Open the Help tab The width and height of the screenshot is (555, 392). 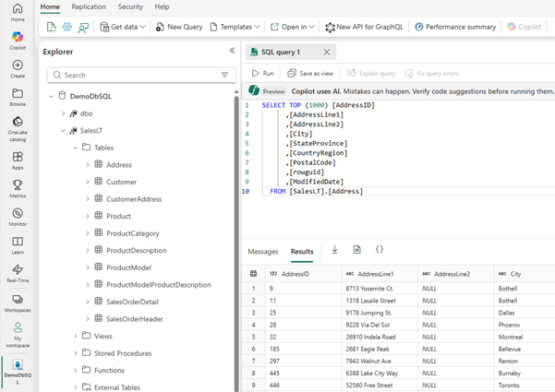pyautogui.click(x=162, y=6)
